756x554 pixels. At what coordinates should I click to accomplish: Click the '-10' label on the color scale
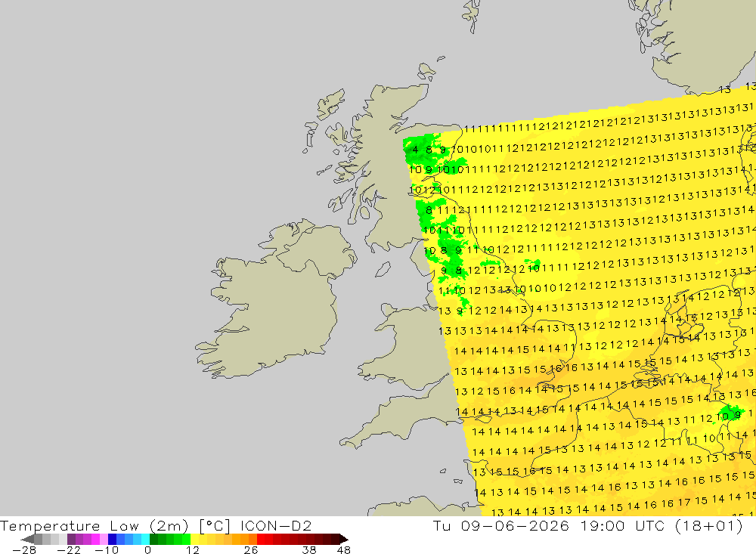pyautogui.click(x=107, y=550)
